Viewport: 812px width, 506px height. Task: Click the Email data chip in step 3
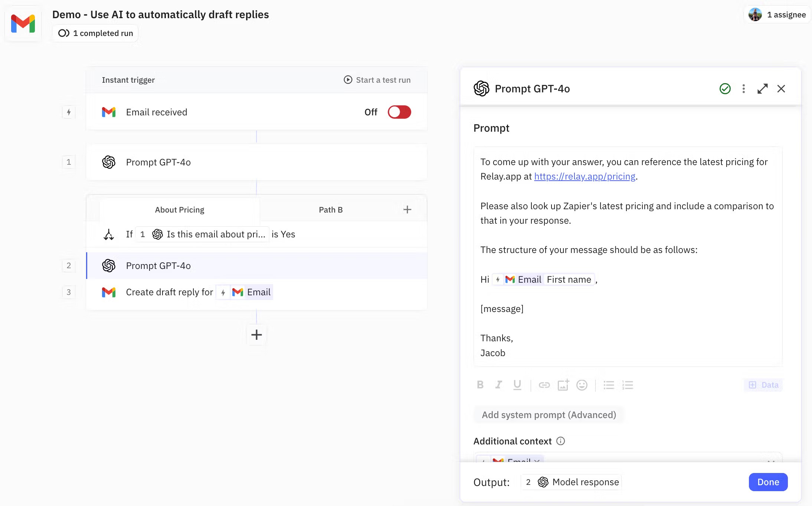pos(245,292)
